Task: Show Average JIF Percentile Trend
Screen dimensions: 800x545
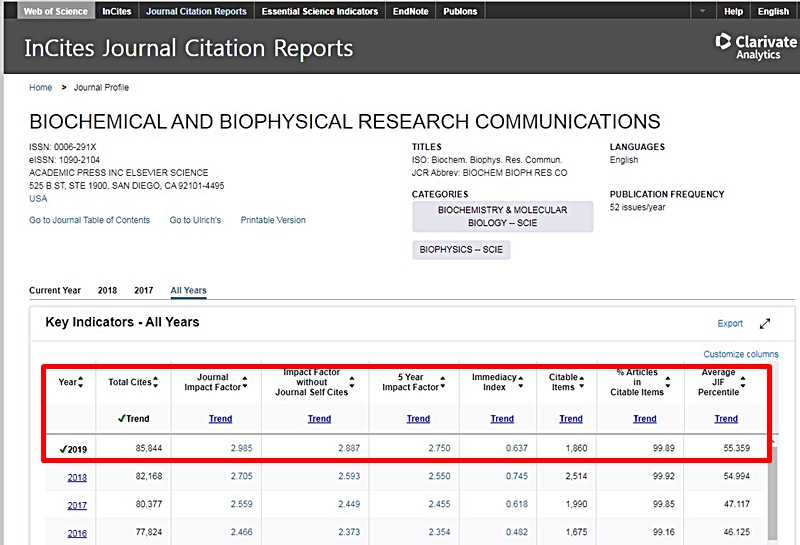Action: 726,418
